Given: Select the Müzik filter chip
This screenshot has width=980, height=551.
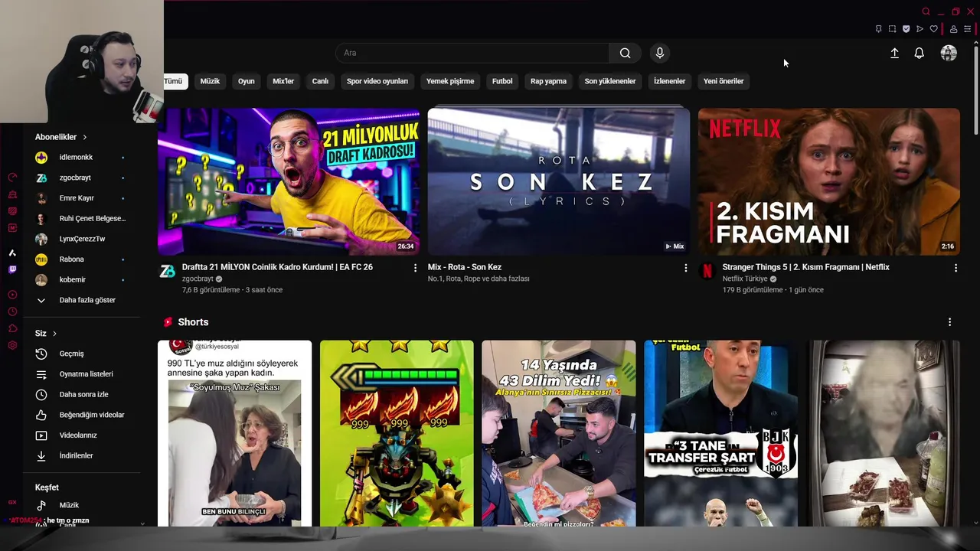Looking at the screenshot, I should click(210, 81).
